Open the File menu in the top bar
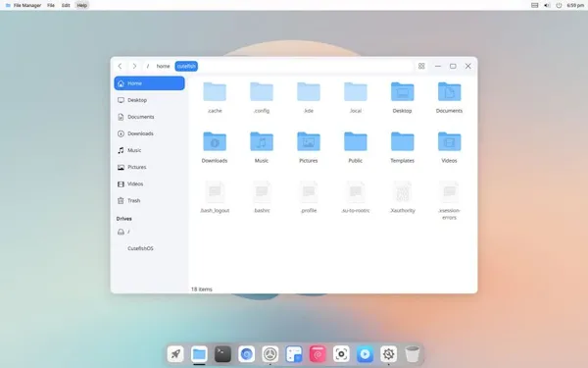Screen dimensions: 588x368 click(x=51, y=5)
